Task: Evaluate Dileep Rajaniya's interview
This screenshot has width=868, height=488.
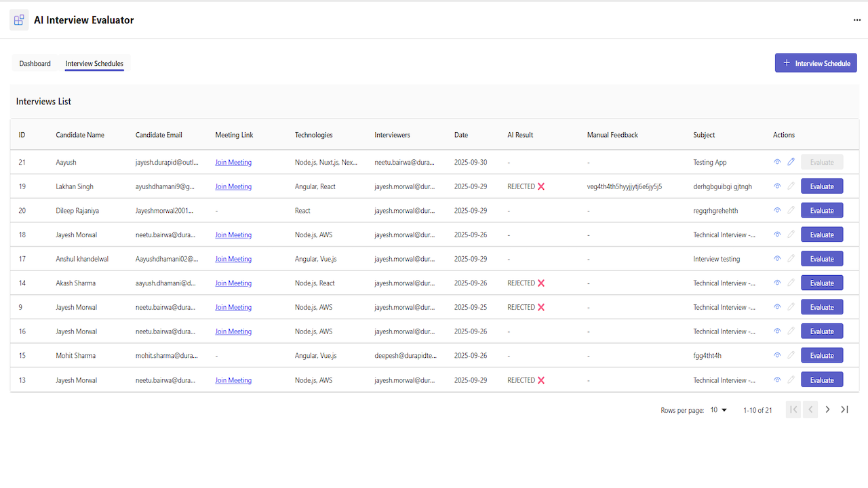Action: 822,211
